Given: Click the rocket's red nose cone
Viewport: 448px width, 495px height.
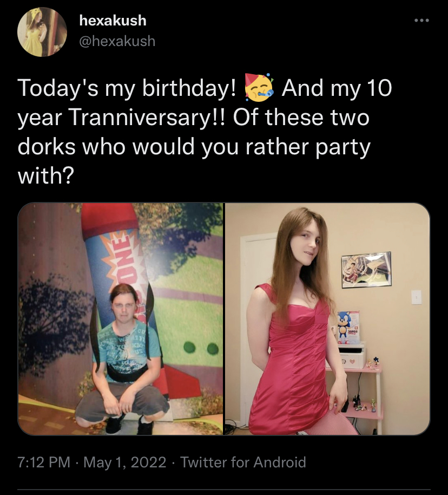Looking at the screenshot, I should [108, 217].
